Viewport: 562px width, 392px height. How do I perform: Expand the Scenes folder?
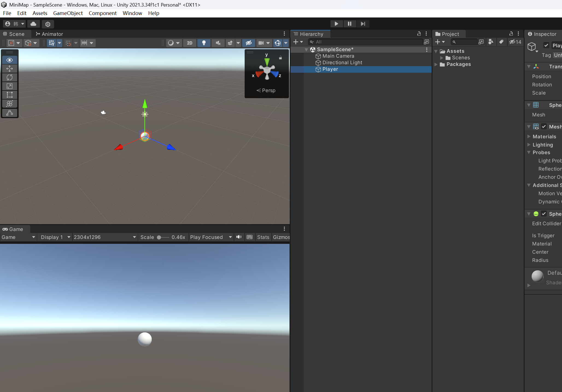(x=442, y=58)
